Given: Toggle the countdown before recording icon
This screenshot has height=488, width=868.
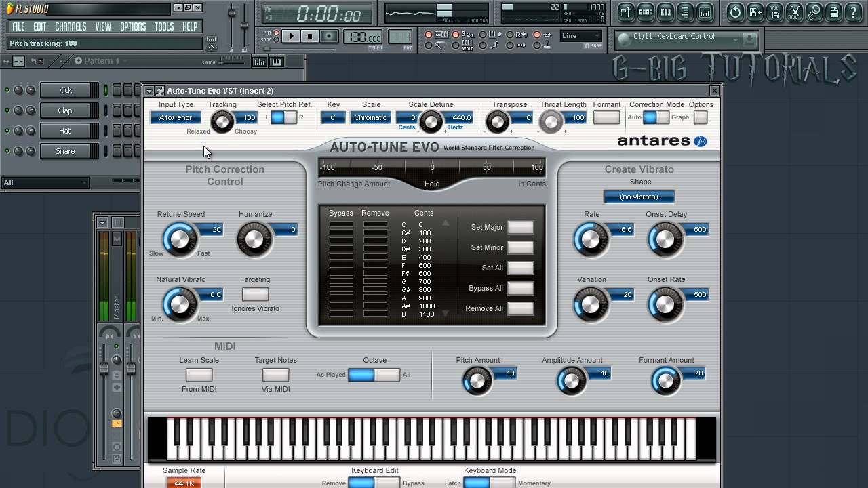Looking at the screenshot, I should (467, 35).
